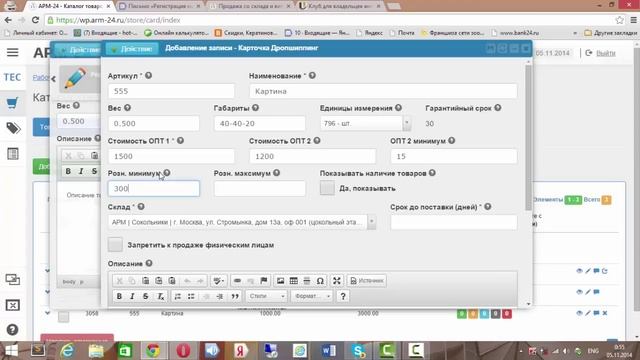Click the Стоимость ОПТ 1 field showing 1500

pos(171,156)
